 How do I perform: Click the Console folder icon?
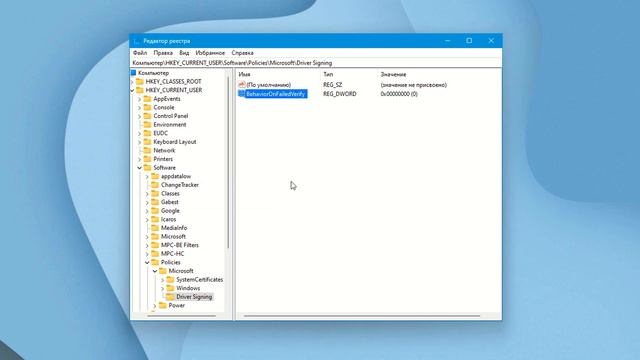point(147,107)
